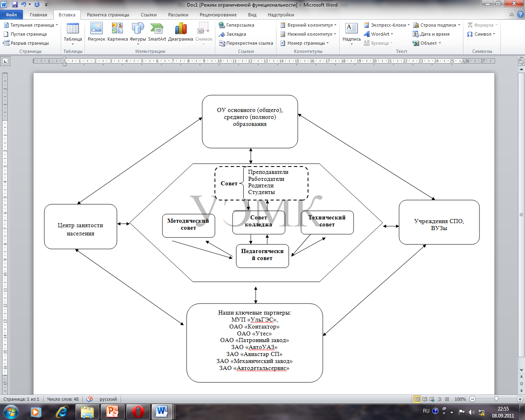
Task: Open the Select Browse Object button
Action: pyautogui.click(x=522, y=384)
